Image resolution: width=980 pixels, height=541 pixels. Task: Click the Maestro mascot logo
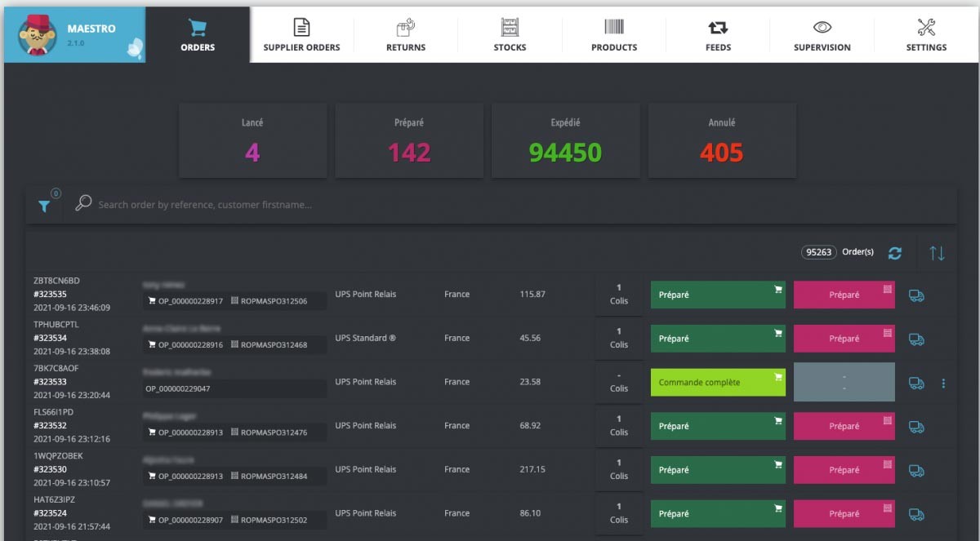click(x=37, y=35)
